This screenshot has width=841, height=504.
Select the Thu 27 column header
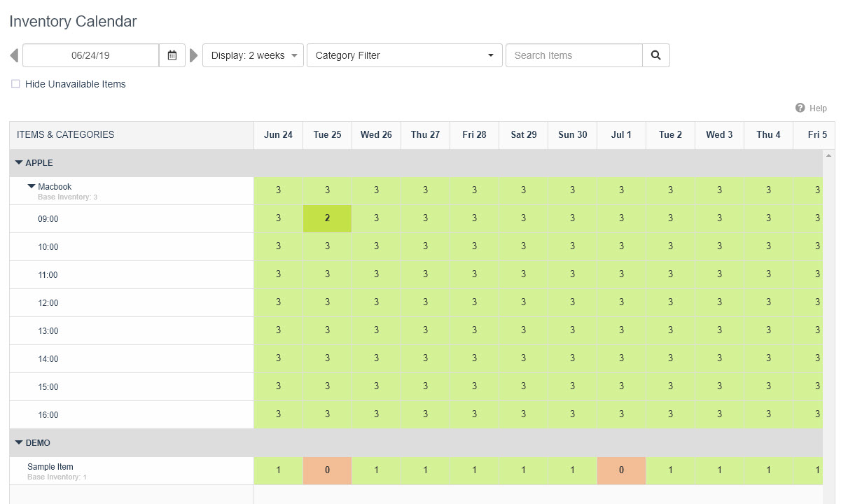[x=425, y=135]
